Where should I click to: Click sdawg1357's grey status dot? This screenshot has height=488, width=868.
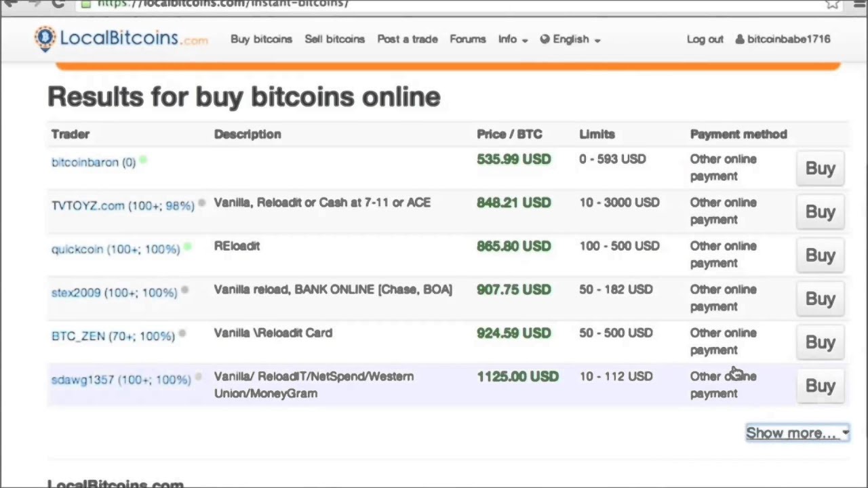point(198,377)
